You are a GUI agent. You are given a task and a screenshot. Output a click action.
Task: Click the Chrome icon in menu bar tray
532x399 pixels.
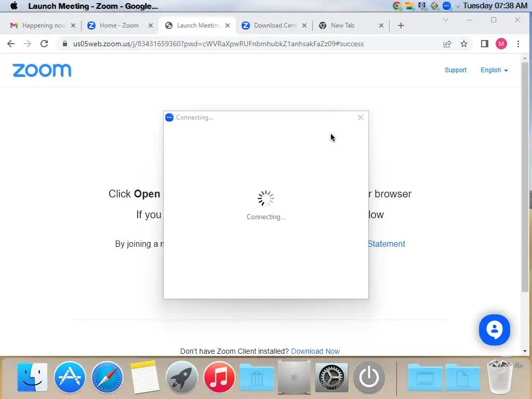pyautogui.click(x=396, y=6)
